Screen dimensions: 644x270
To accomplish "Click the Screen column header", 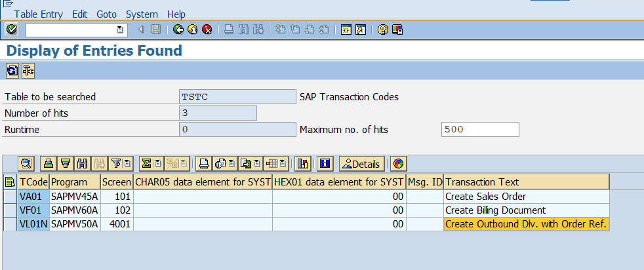I will [117, 182].
